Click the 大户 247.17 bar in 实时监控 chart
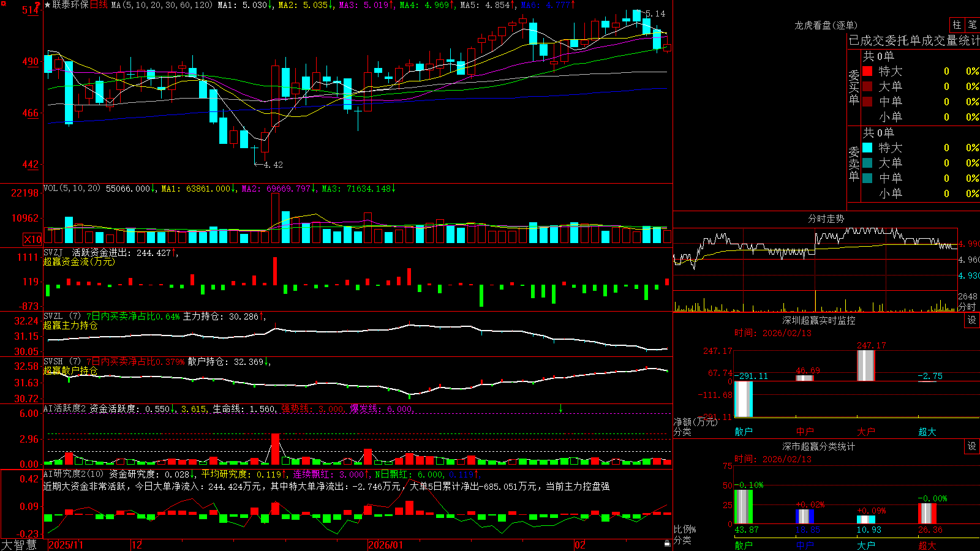980x551 pixels. click(x=865, y=365)
